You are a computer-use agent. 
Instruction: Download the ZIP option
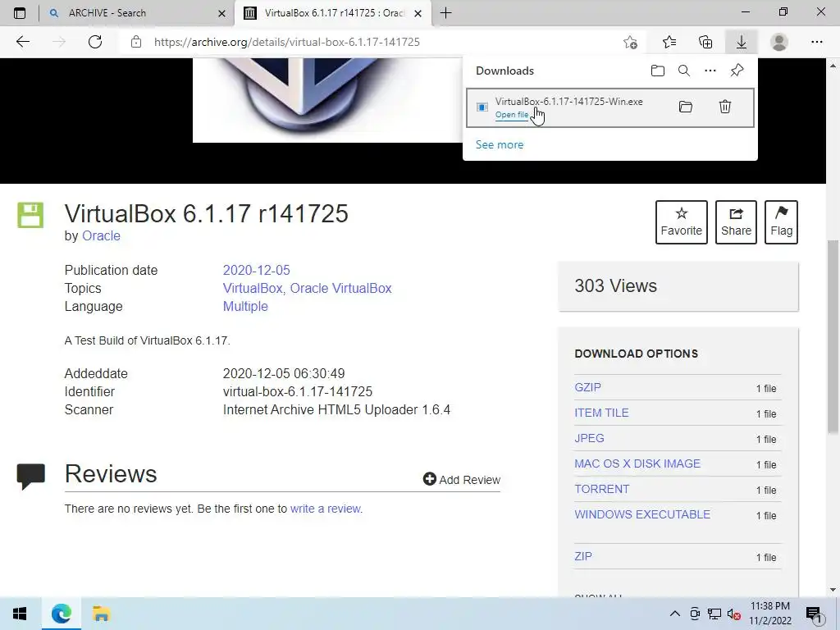(x=583, y=556)
